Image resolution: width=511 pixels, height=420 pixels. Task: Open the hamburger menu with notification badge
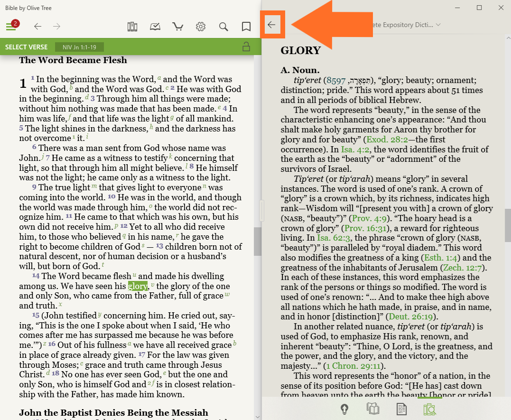tap(11, 27)
